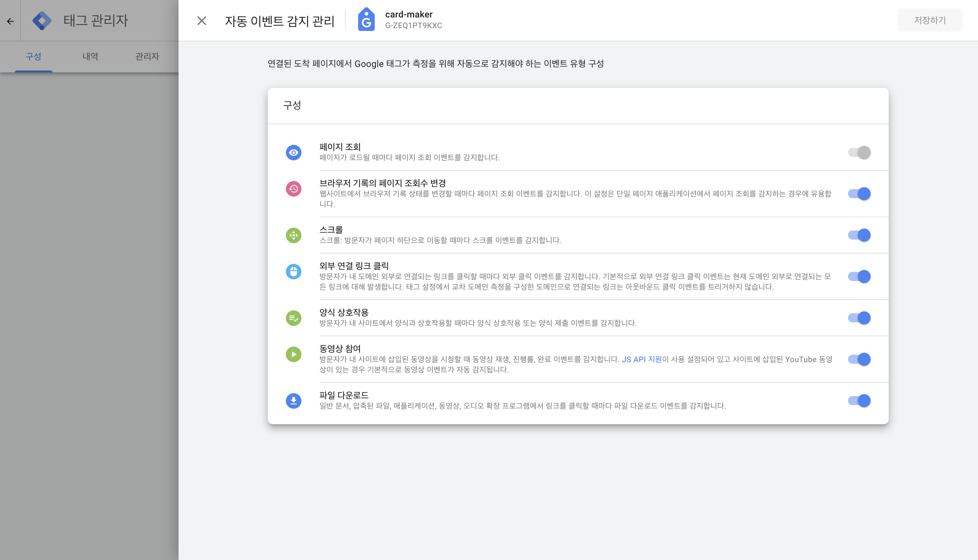
Task: Open the JS API 지원 link
Action: point(641,359)
